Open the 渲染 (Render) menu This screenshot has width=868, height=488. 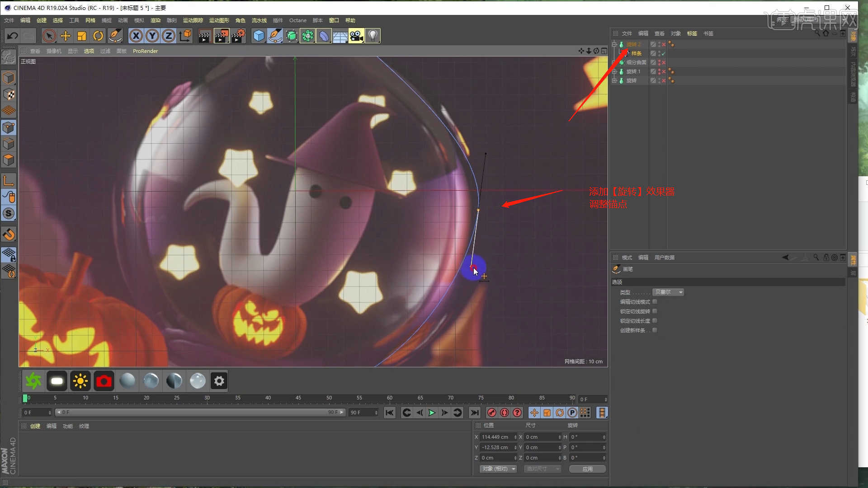156,20
